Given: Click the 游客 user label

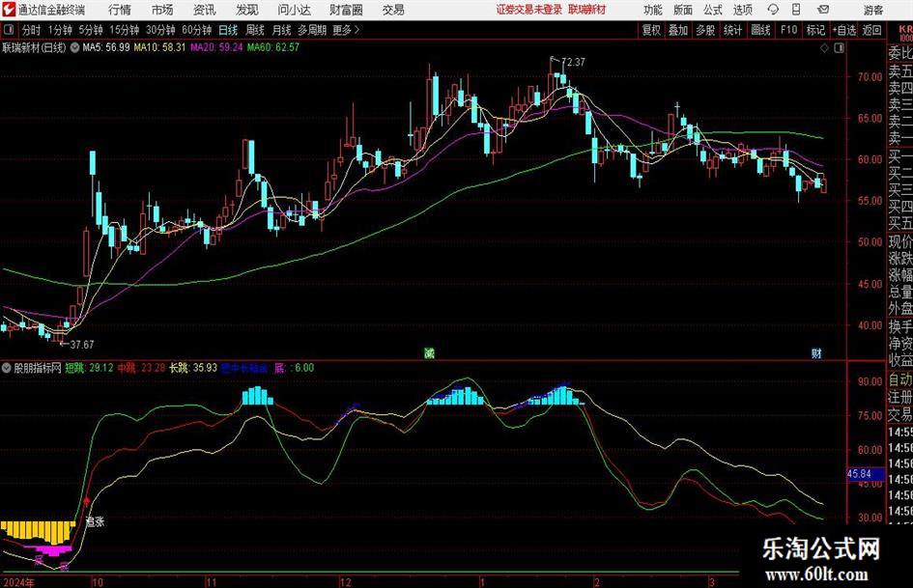Looking at the screenshot, I should [x=873, y=10].
